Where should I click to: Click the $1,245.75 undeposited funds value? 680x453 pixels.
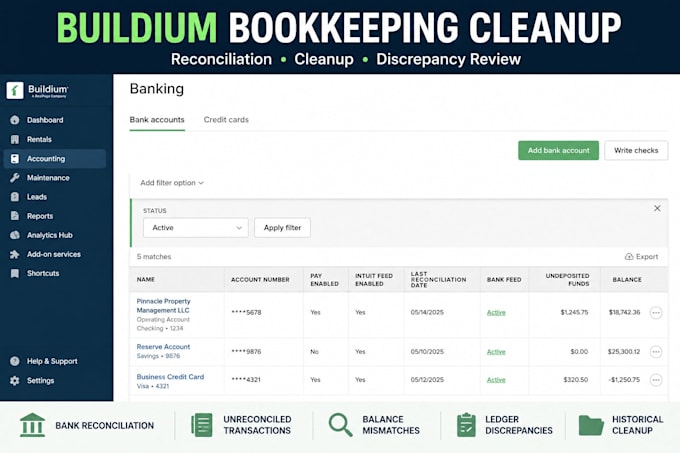click(x=574, y=313)
